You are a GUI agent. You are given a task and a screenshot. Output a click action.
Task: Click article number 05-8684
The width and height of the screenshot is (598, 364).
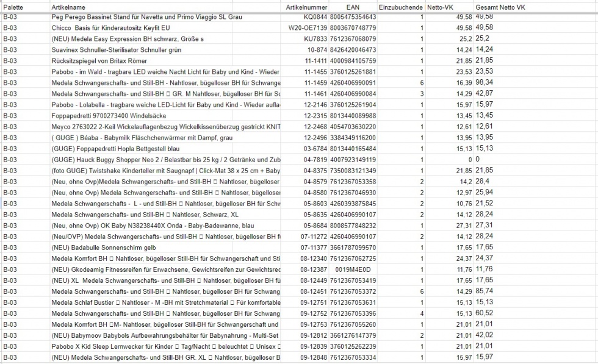tap(315, 226)
